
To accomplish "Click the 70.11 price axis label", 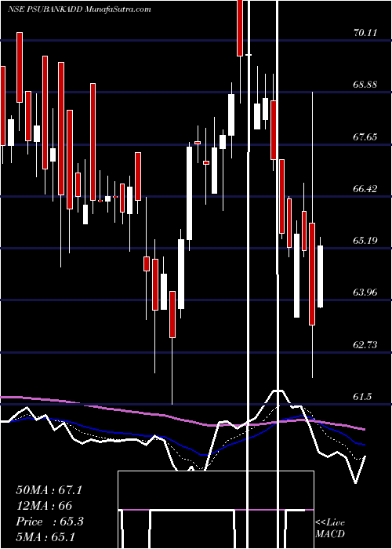I will click(365, 33).
